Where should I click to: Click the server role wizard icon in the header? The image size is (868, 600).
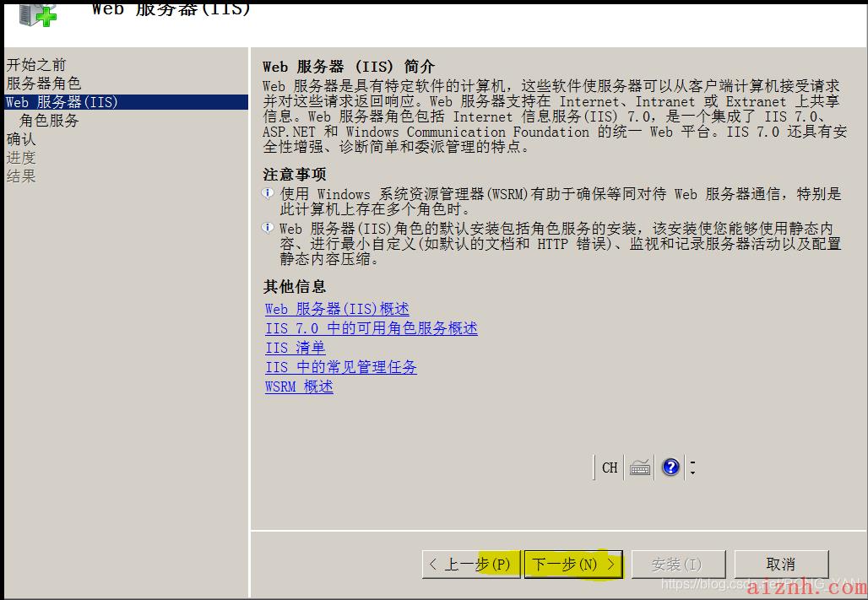click(x=38, y=14)
